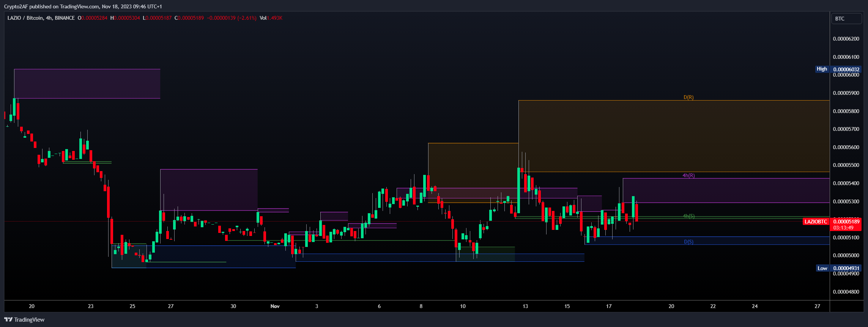Click the 0.00004931 low price value
The height and width of the screenshot is (327, 868).
coord(846,268)
